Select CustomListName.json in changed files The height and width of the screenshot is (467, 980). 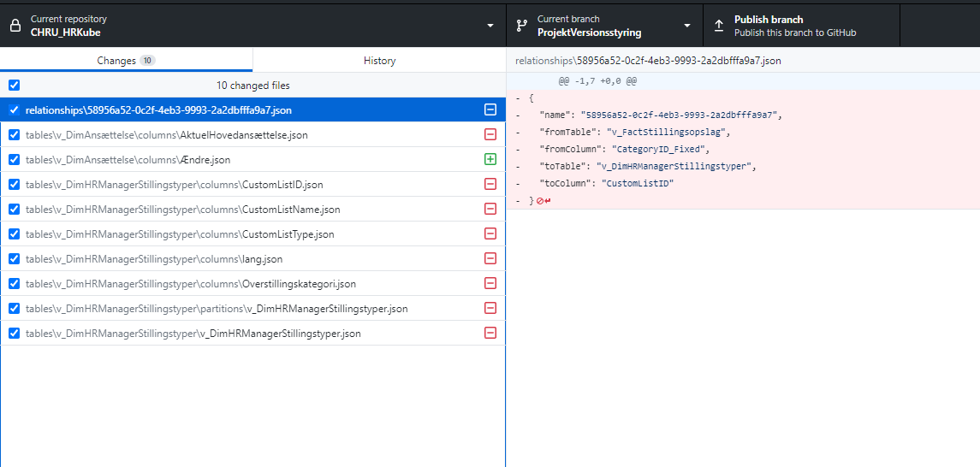coord(252,210)
